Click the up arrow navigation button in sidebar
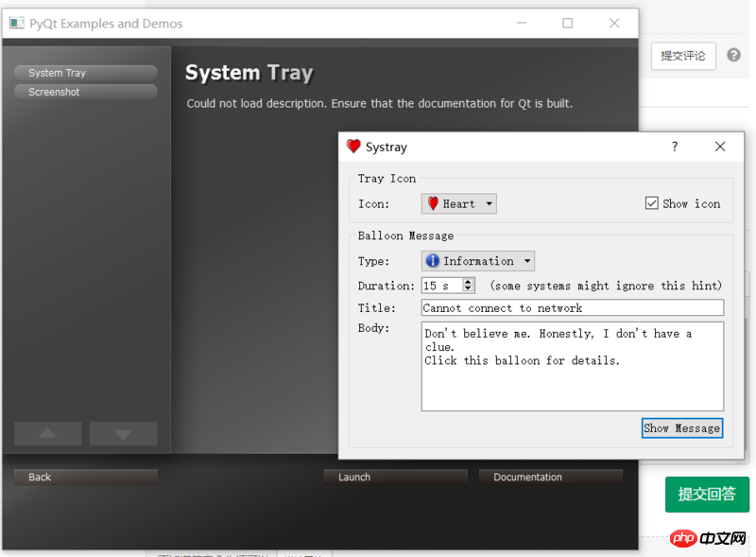756x557 pixels. 47,434
